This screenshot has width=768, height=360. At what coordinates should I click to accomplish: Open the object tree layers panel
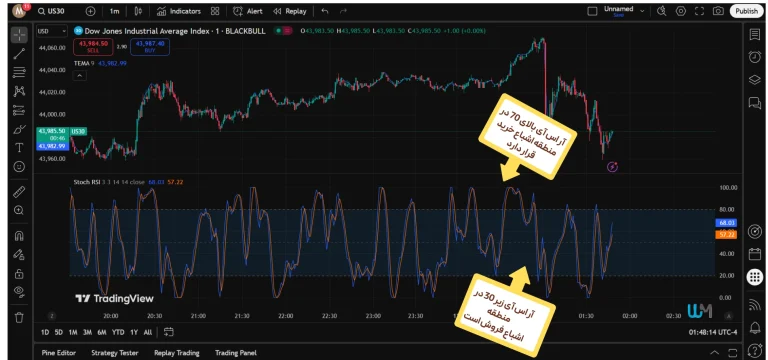click(x=754, y=80)
